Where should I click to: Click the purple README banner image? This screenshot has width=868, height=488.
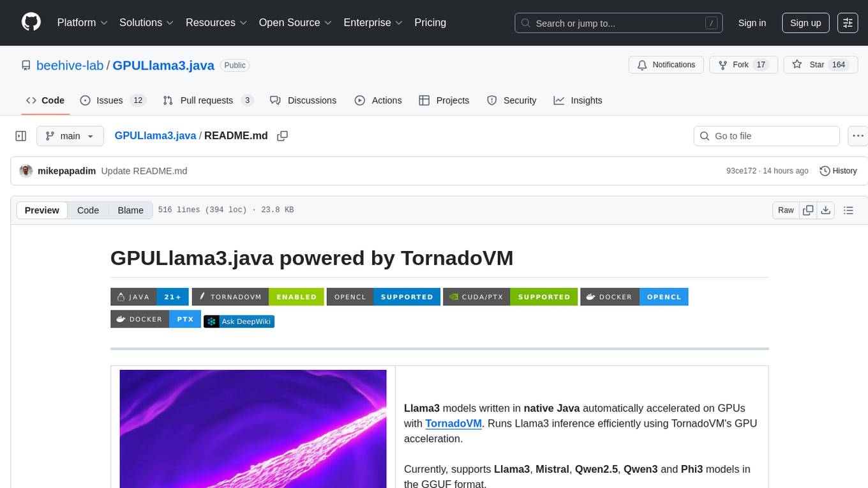(253, 429)
